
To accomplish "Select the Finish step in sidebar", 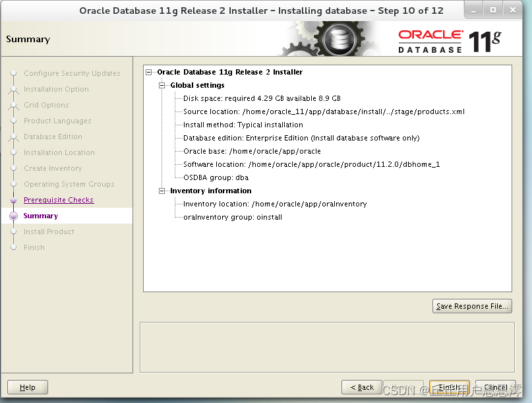I will point(34,247).
